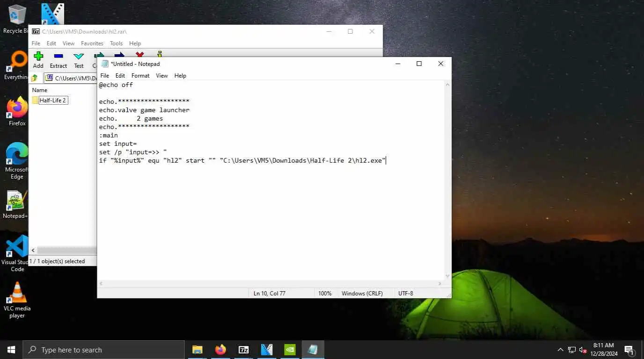The width and height of the screenshot is (644, 359).
Task: Select the Microsoft Edge desktop shortcut
Action: click(x=17, y=161)
